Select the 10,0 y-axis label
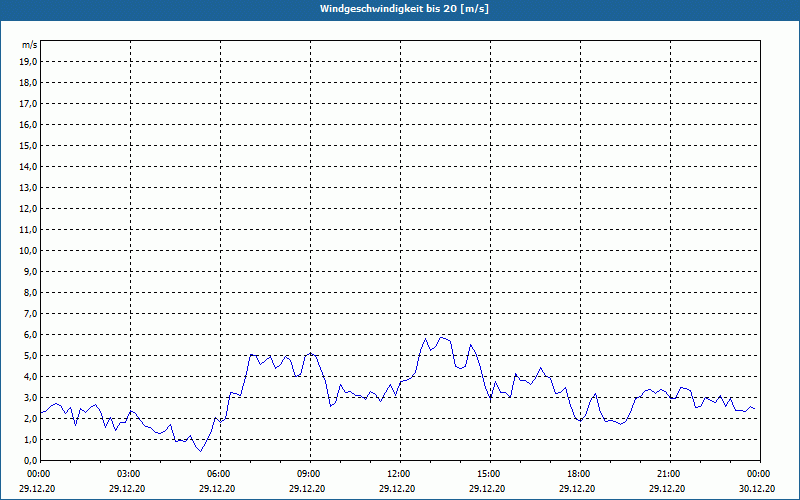Viewport: 800px width, 500px height. [x=28, y=251]
